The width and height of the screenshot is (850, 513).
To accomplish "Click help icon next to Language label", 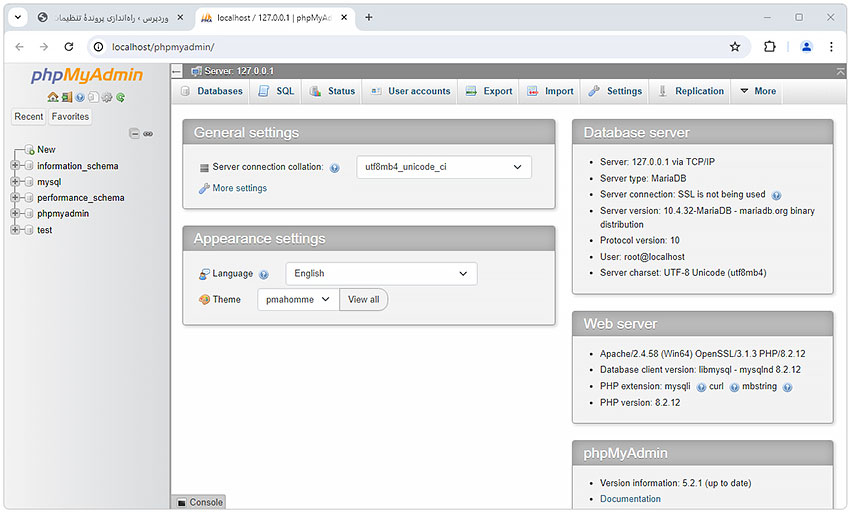I will (x=263, y=274).
